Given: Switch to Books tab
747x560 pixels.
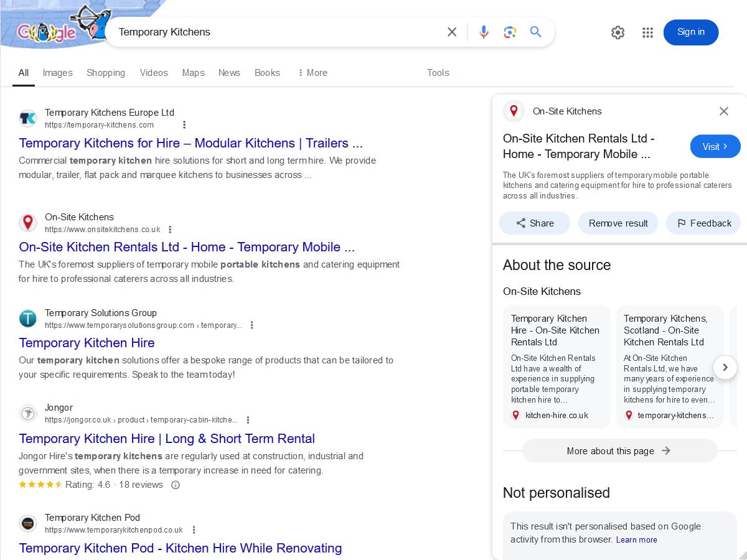Looking at the screenshot, I should point(267,73).
